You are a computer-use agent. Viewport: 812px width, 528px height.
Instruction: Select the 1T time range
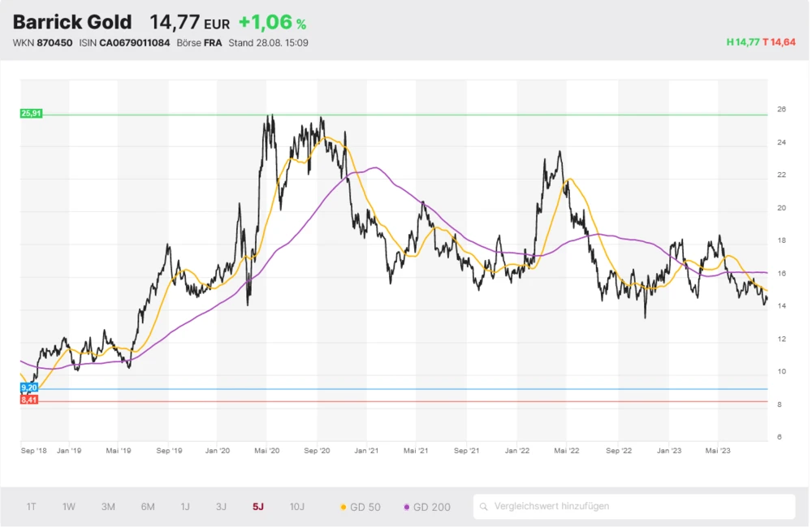(31, 507)
